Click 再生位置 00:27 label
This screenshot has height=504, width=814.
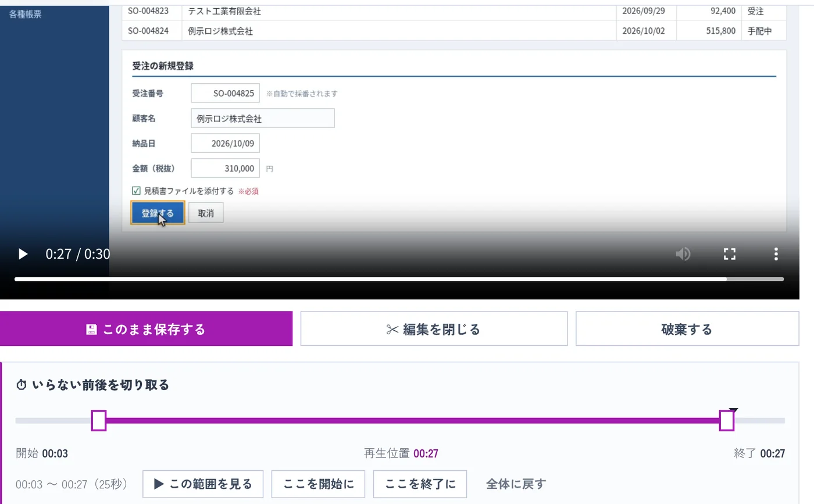(401, 453)
